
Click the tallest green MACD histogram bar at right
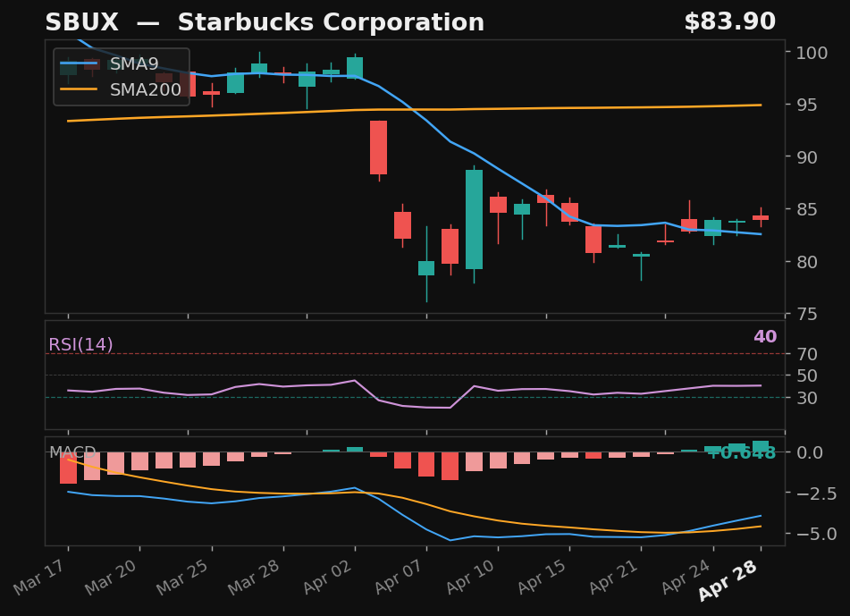[761, 446]
